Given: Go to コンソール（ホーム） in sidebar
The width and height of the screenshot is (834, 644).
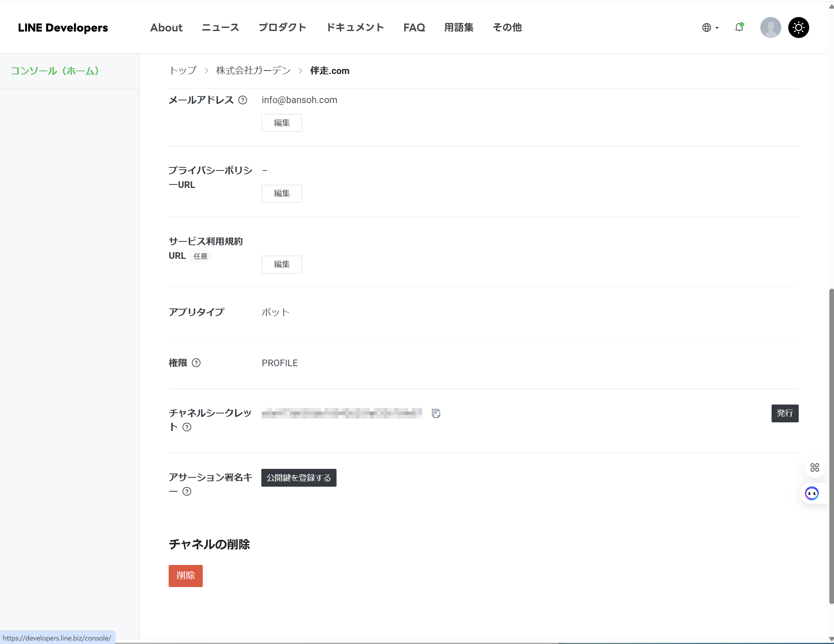Looking at the screenshot, I should click(x=55, y=71).
